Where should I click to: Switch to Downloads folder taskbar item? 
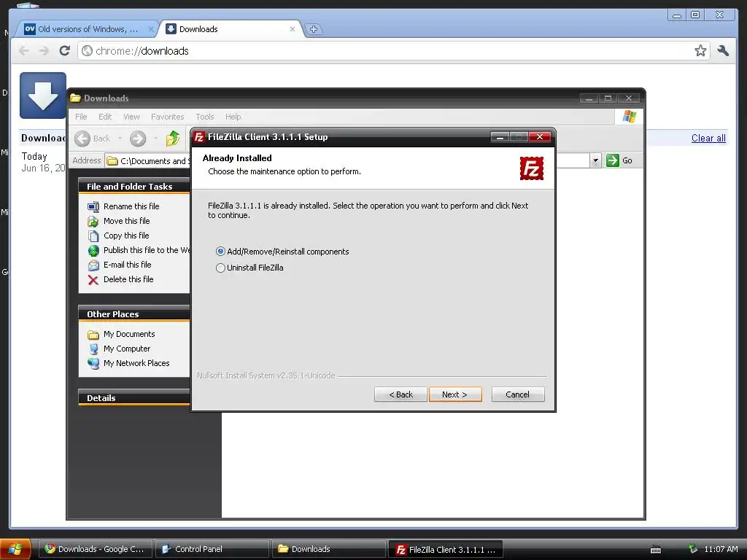[x=329, y=549]
